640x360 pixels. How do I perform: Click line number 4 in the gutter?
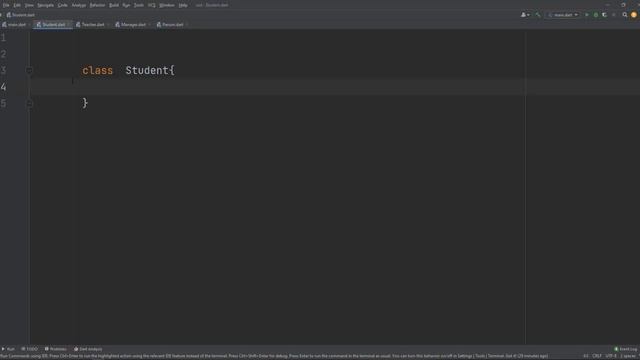pos(3,87)
